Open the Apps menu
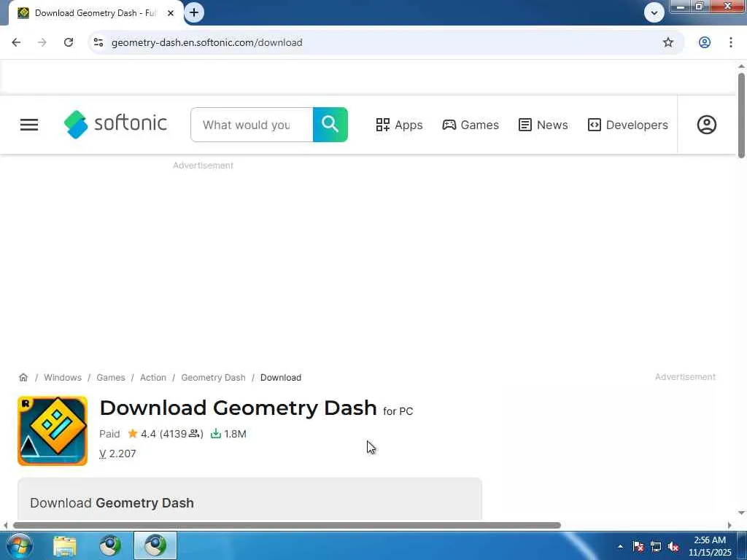 (399, 125)
